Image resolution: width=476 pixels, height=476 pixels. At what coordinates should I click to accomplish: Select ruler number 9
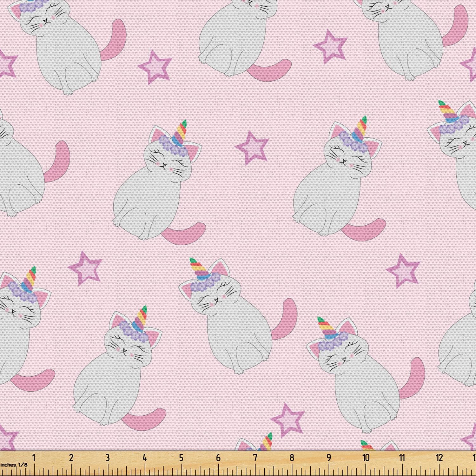[x=328, y=458]
